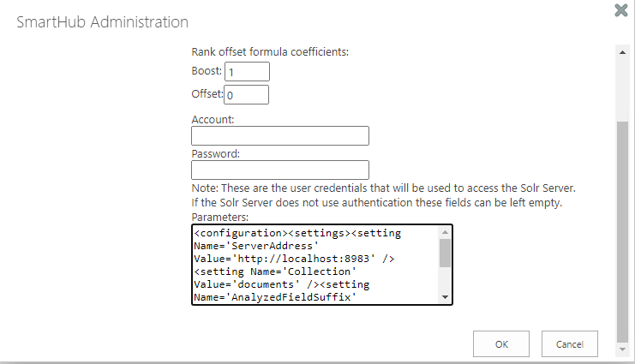
Task: Click the "Password:" label
Action: click(216, 154)
